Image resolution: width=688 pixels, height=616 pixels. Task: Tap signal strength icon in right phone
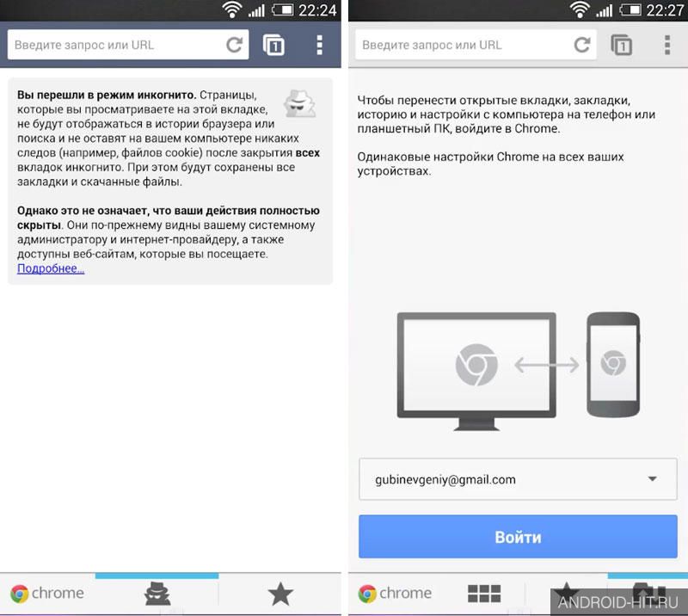605,10
